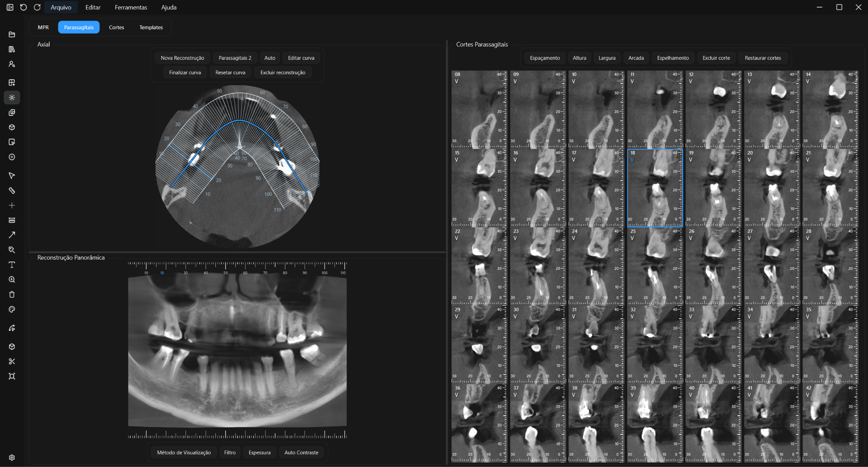Image resolution: width=868 pixels, height=467 pixels.
Task: Open the Filtro options
Action: (x=230, y=453)
